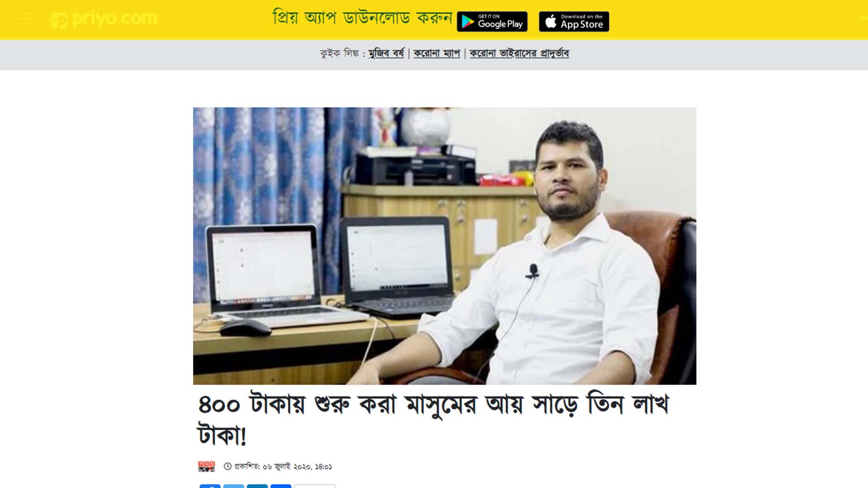Share with the first blue Facebook-colored button
Screen dimensions: 868x488
pos(210,486)
